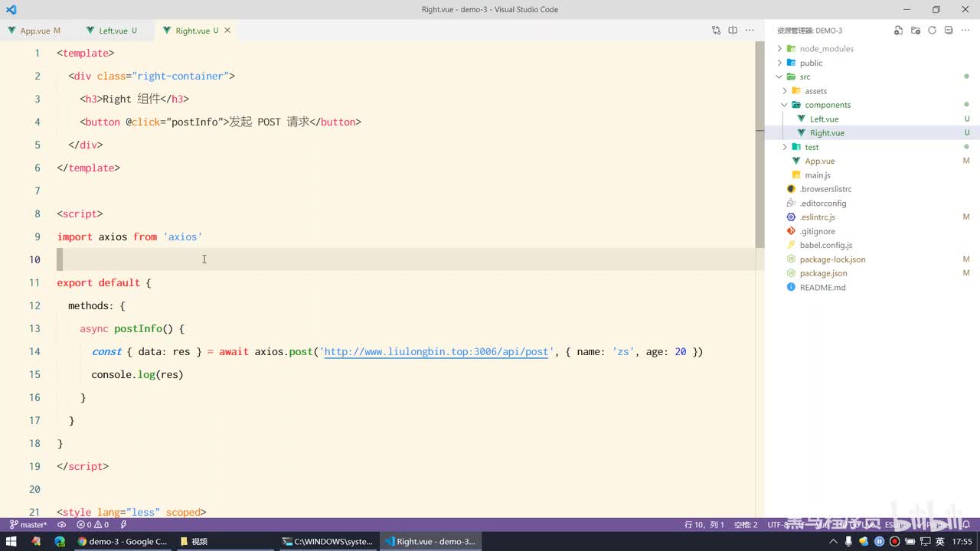The height and width of the screenshot is (551, 980).
Task: Refresh the Explorer file tree
Action: pyautogui.click(x=932, y=31)
